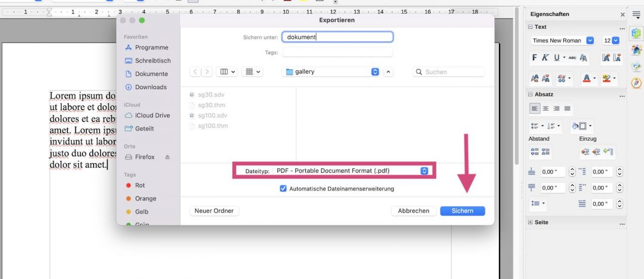The height and width of the screenshot is (279, 644).
Task: Open iCloud Drive location
Action: tap(147, 115)
